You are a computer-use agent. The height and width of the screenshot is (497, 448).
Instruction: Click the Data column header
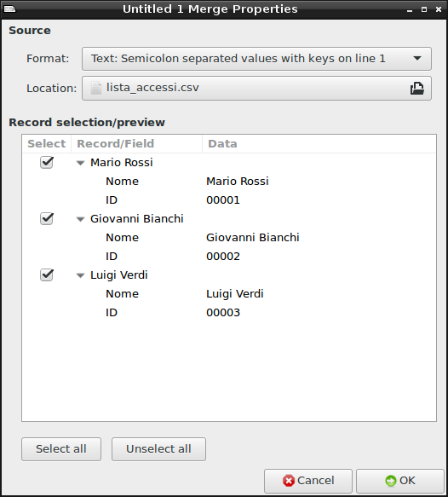[319, 144]
